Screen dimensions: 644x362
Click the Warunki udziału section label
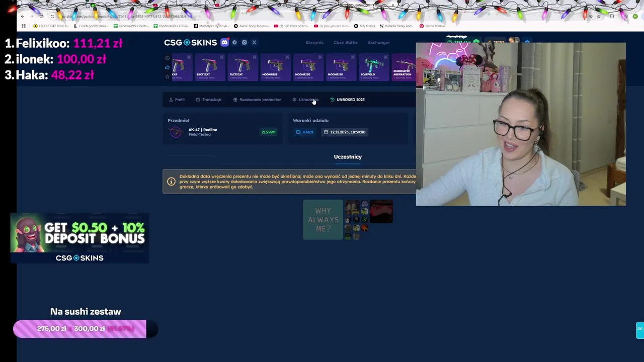pos(310,121)
